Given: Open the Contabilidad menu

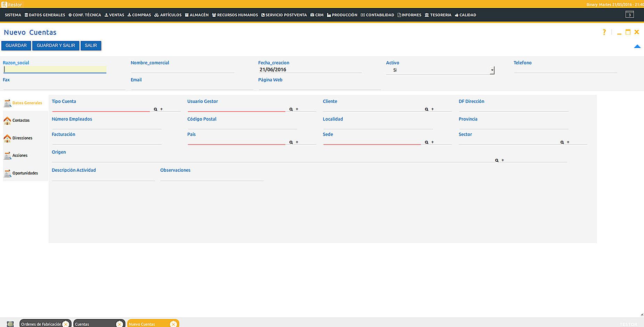Looking at the screenshot, I should (377, 15).
